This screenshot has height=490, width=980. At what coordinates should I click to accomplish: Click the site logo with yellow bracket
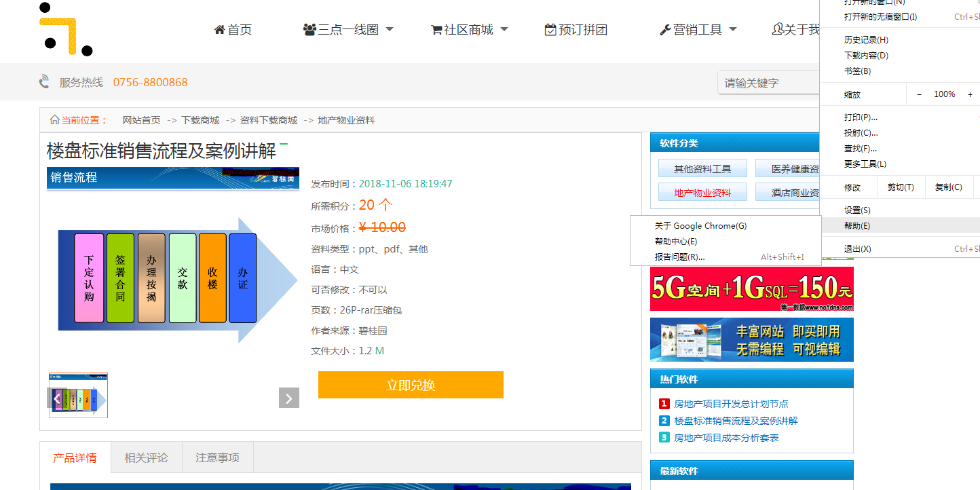[64, 30]
